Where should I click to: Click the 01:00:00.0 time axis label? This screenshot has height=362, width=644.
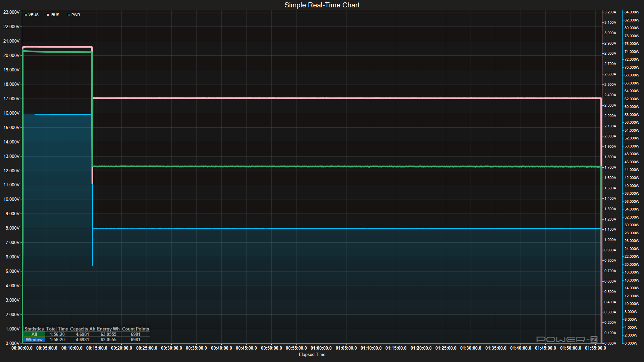321,348
